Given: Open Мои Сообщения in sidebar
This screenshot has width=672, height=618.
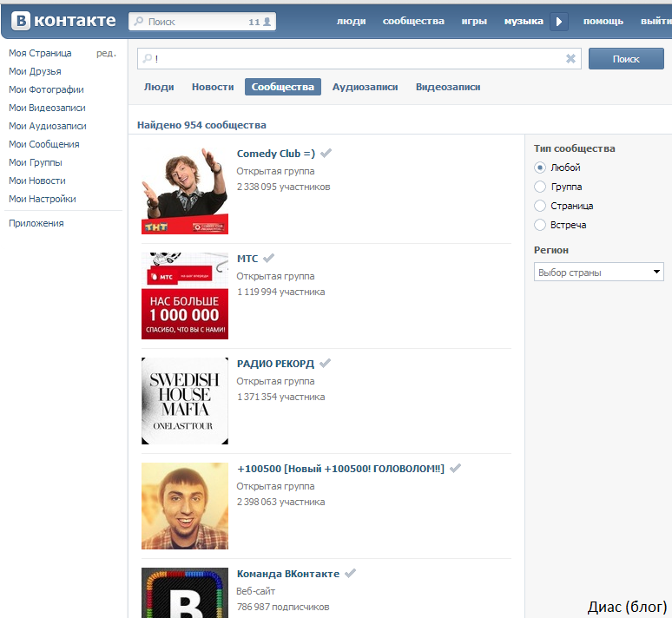Looking at the screenshot, I should point(44,144).
